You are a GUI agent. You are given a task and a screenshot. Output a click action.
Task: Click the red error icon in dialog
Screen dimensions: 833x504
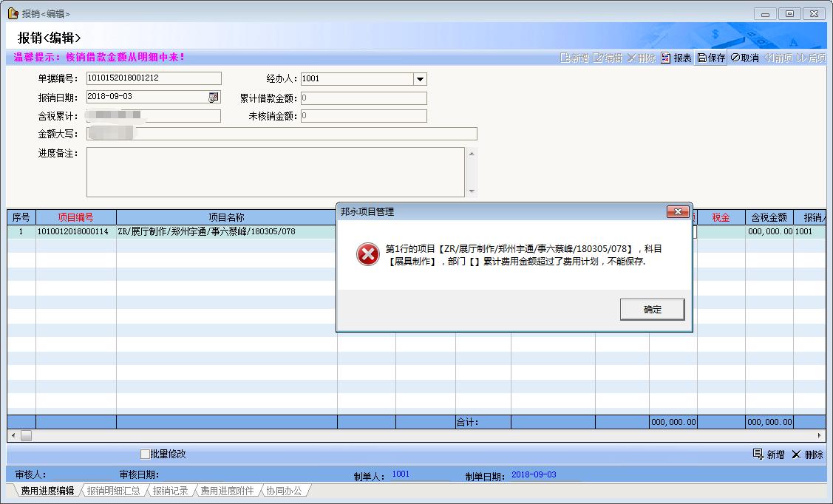[x=367, y=255]
